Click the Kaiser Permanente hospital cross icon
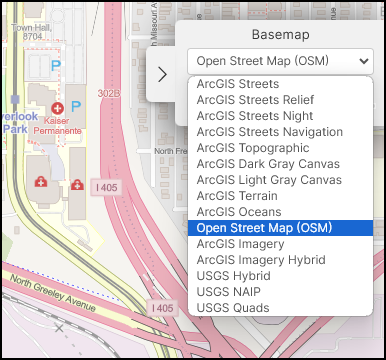This screenshot has height=360, width=386. pos(57,108)
